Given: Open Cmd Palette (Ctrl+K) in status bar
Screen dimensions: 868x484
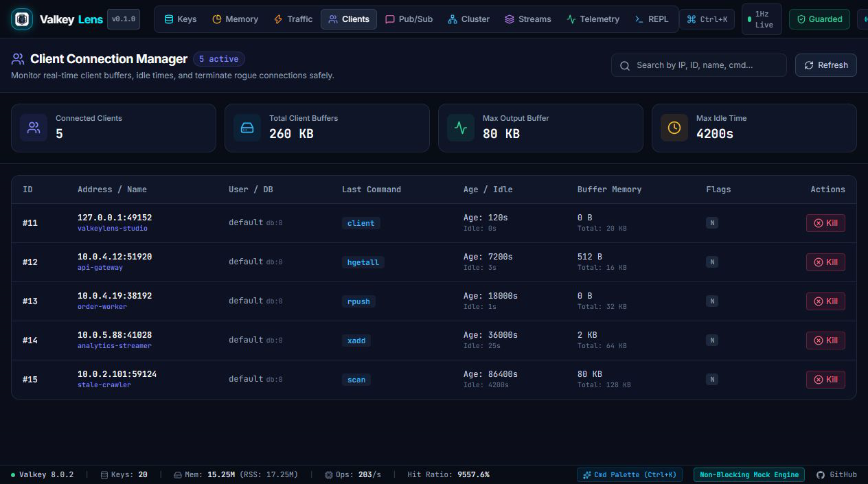Looking at the screenshot, I should [630, 474].
